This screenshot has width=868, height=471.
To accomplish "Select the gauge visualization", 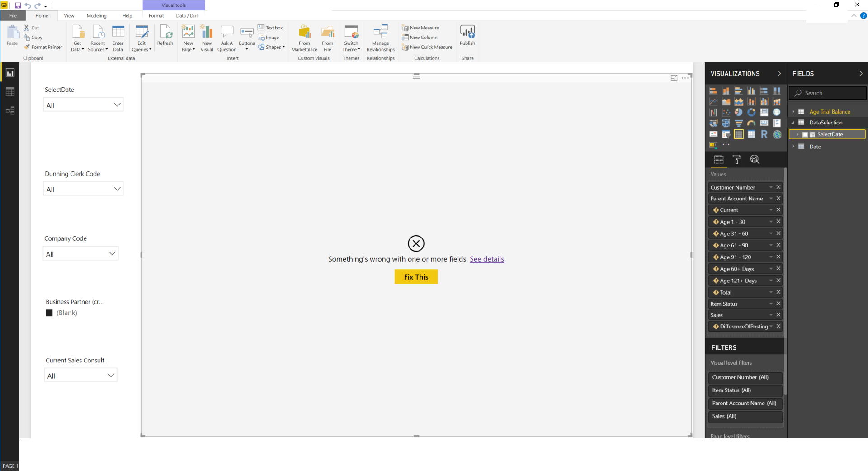I will click(x=751, y=123).
